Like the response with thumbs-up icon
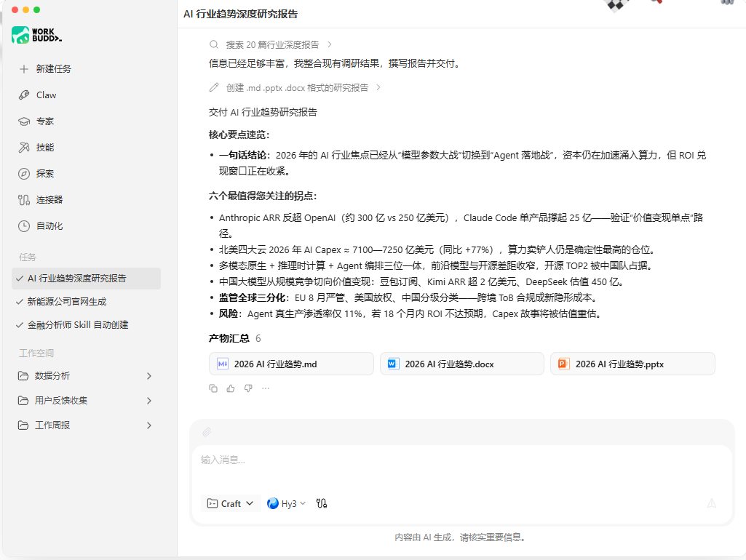The height and width of the screenshot is (560, 746). [231, 388]
